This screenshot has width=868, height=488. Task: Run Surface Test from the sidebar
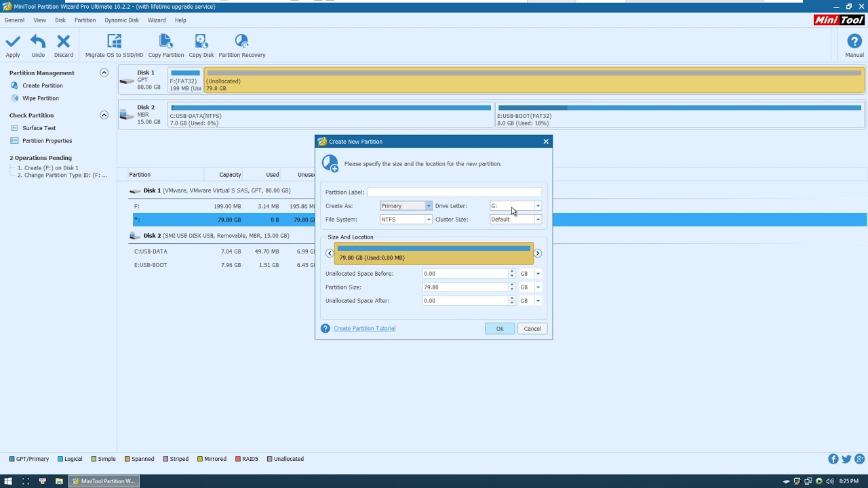(x=39, y=128)
